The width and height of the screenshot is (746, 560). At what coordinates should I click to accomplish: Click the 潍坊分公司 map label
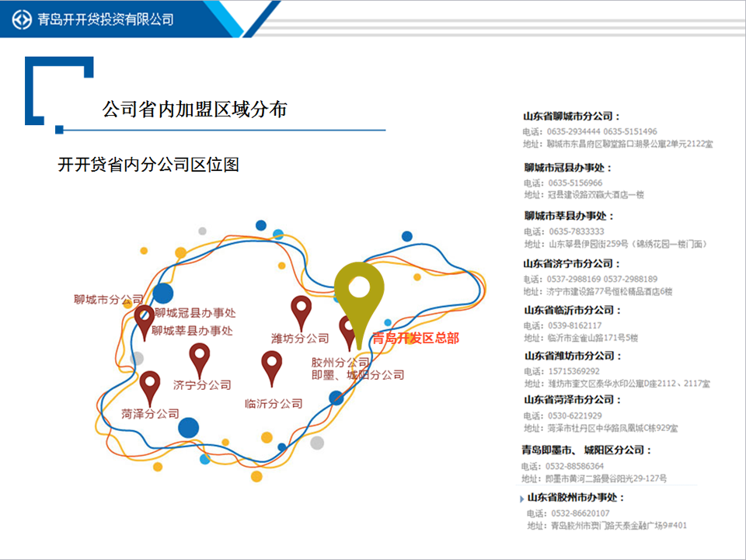300,339
